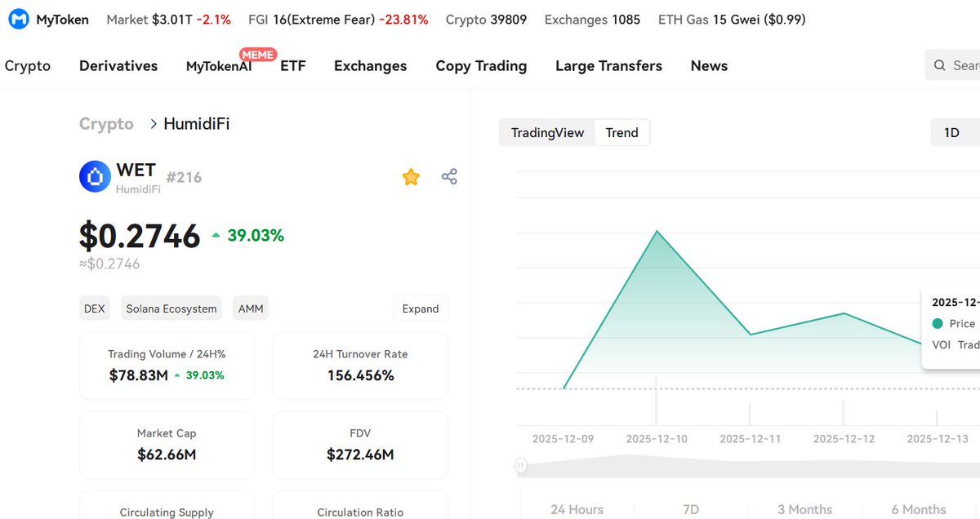The height and width of the screenshot is (519, 980).
Task: Click the HumidiFi breadcrumb
Action: 196,124
